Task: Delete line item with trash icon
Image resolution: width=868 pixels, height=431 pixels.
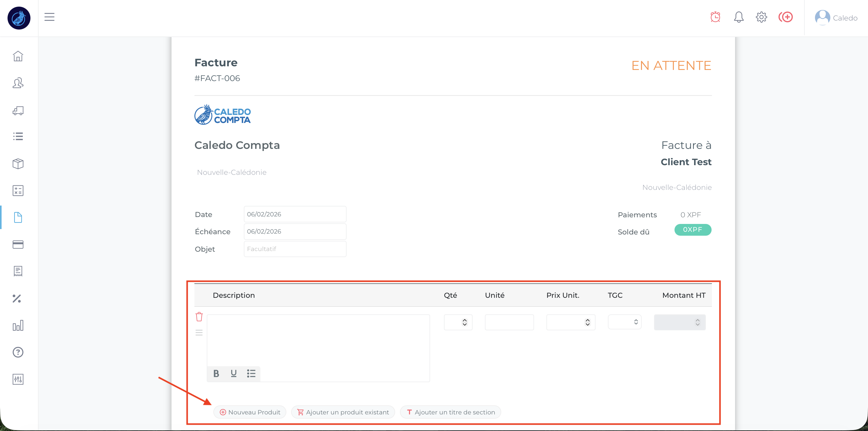Action: click(x=199, y=317)
